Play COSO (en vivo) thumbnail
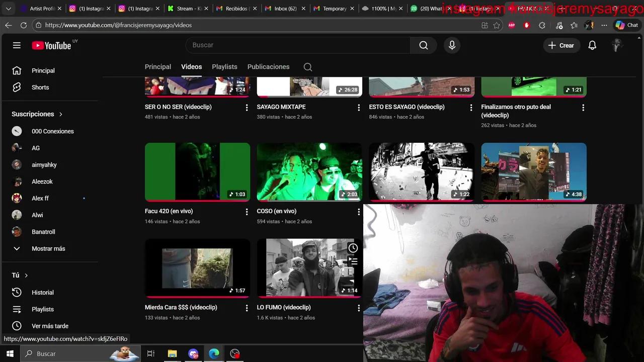The width and height of the screenshot is (644, 362). (x=309, y=172)
